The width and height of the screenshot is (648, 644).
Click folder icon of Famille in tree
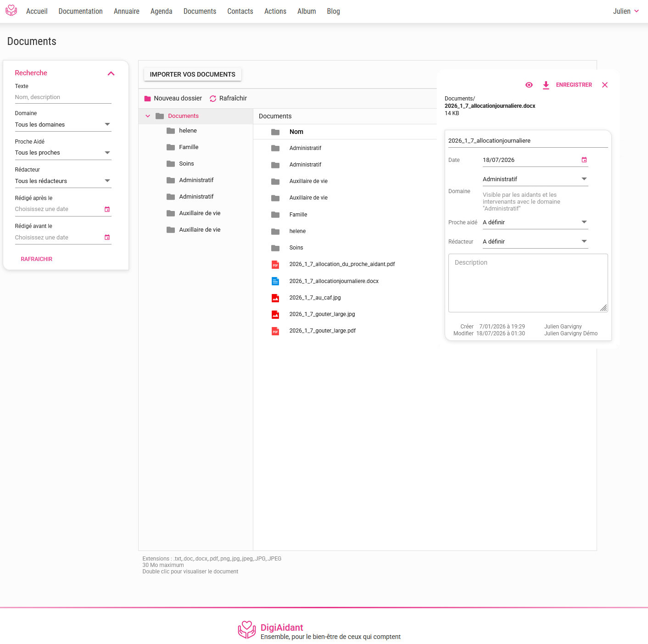pyautogui.click(x=171, y=147)
